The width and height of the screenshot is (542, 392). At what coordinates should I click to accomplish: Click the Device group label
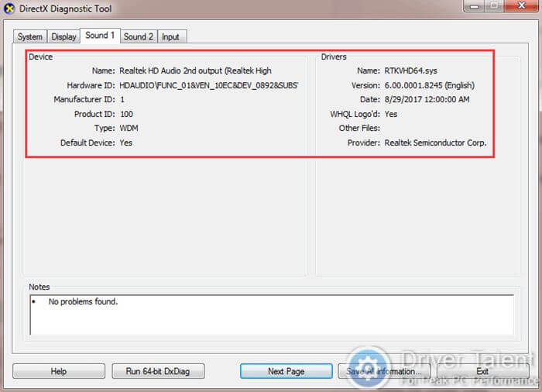pyautogui.click(x=41, y=57)
